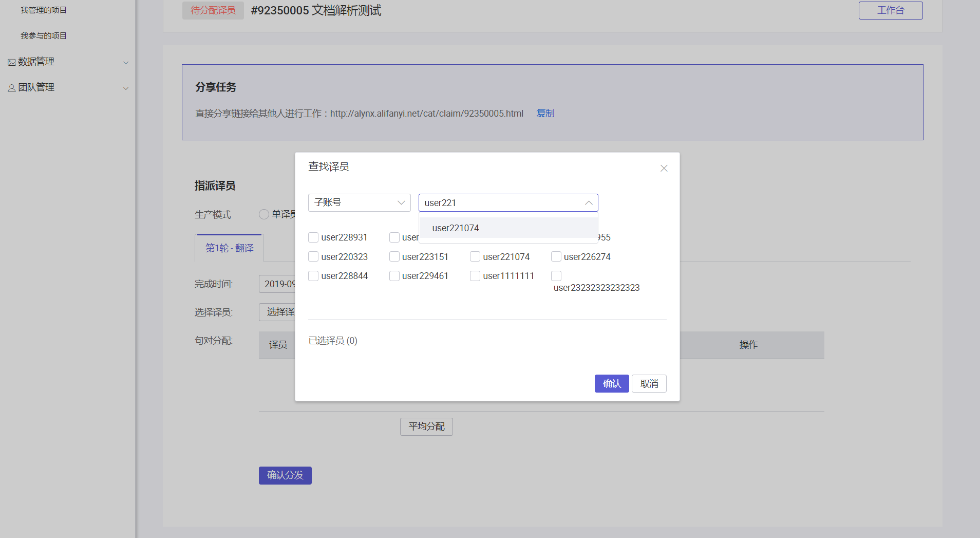
Task: Click the 确认分发 button
Action: tap(285, 475)
